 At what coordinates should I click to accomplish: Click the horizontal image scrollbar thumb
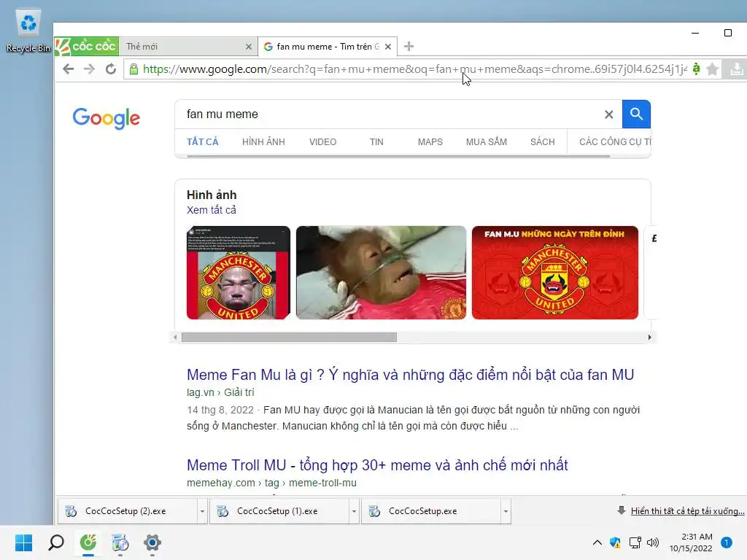(289, 337)
